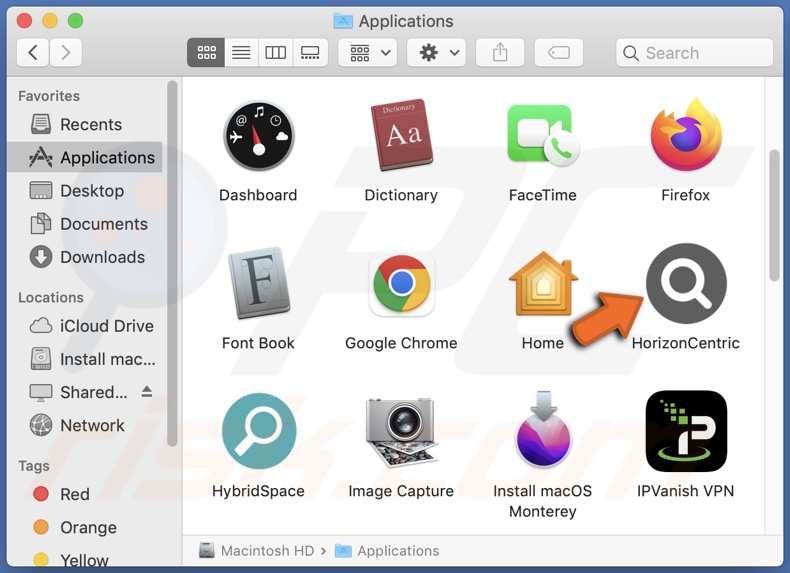Viewport: 790px width, 573px height.
Task: Click Macintosh HD in the path bar
Action: coord(257,550)
